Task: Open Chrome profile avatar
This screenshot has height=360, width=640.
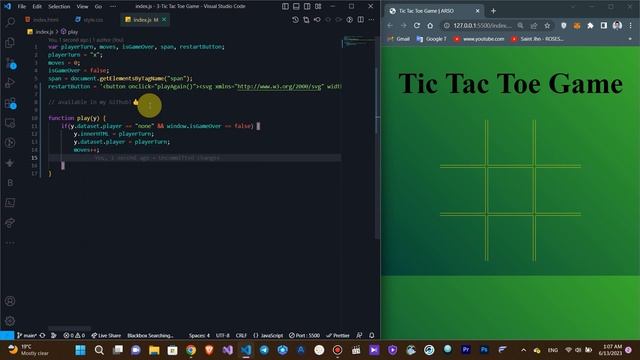Action: point(617,25)
